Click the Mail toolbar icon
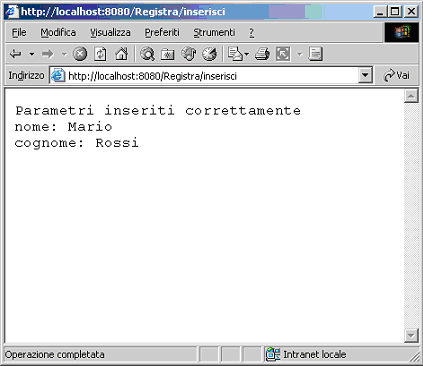Screen dimensions: 423x366 click(x=235, y=54)
